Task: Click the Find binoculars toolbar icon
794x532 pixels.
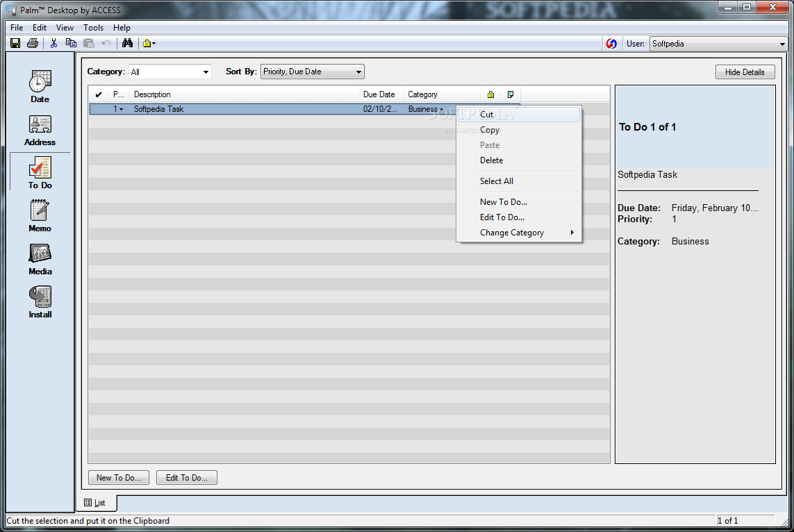Action: point(127,44)
